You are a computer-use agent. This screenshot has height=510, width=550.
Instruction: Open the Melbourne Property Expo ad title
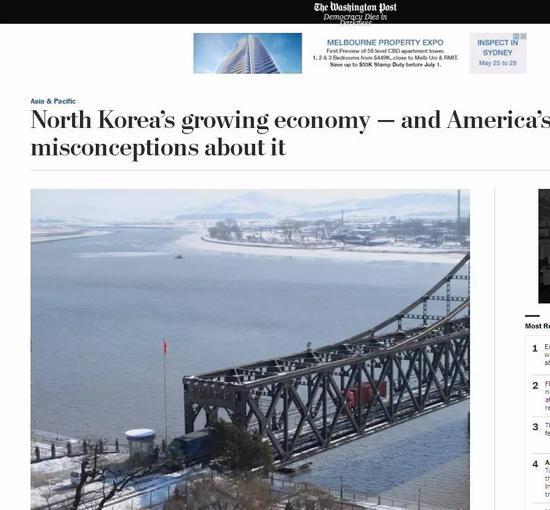pyautogui.click(x=385, y=42)
